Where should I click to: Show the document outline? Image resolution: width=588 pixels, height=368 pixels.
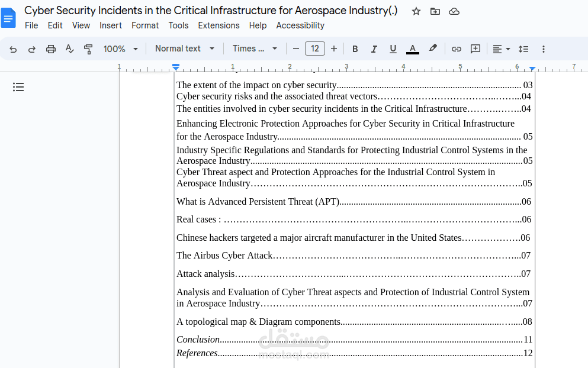[x=18, y=87]
